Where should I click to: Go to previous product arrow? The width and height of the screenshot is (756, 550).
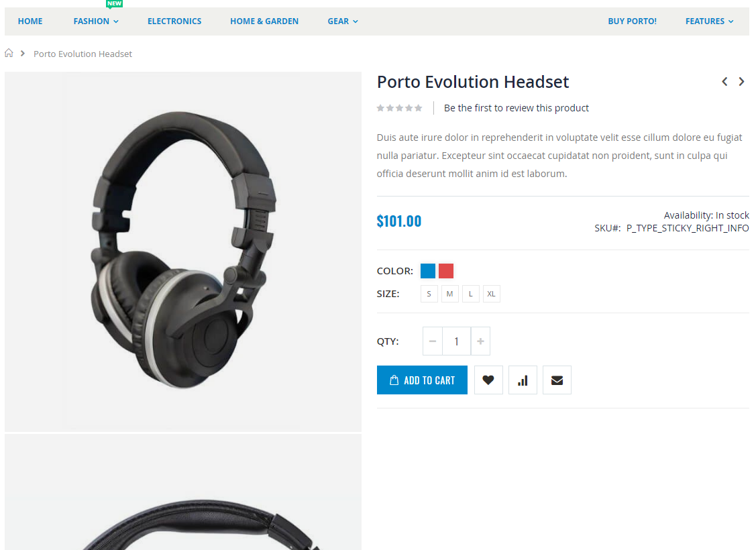tap(724, 81)
